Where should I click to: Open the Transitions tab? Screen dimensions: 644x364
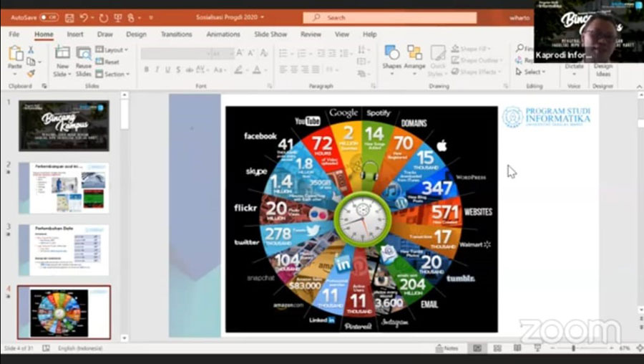(176, 34)
